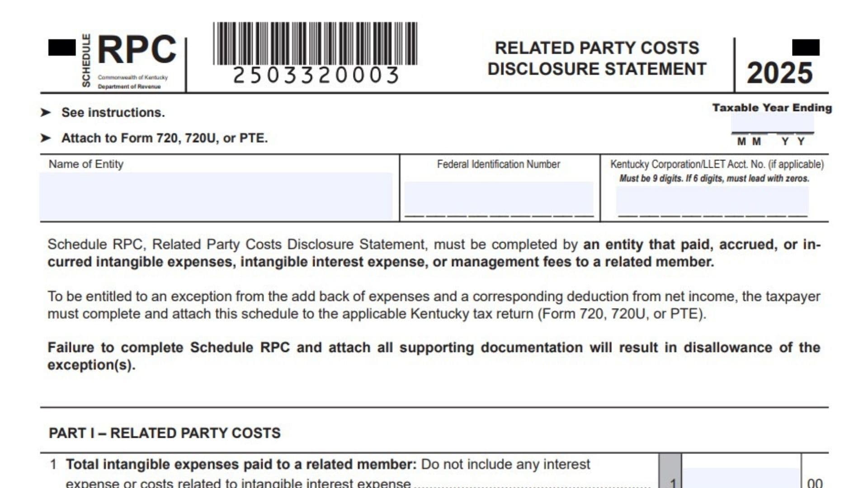868x488 pixels.
Task: Click the Part I – Related Party Costs heading
Action: click(x=165, y=433)
